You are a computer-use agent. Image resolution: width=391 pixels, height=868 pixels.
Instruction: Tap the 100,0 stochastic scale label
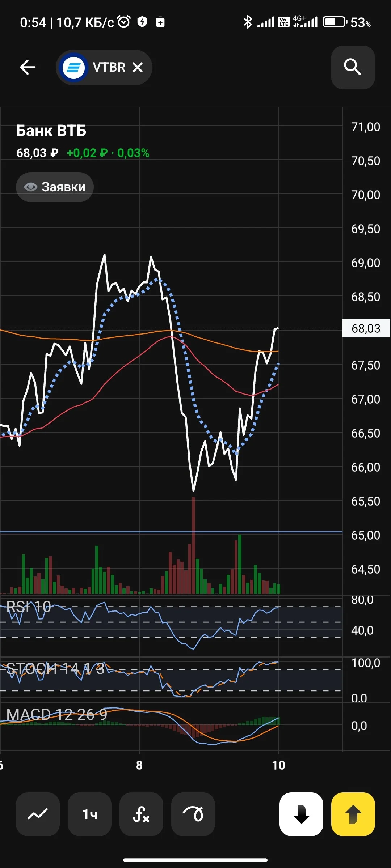[366, 663]
